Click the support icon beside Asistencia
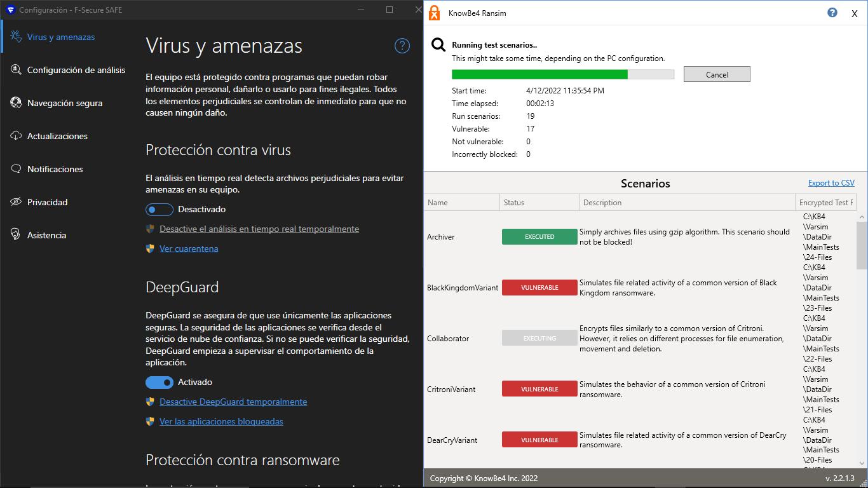 tap(16, 235)
